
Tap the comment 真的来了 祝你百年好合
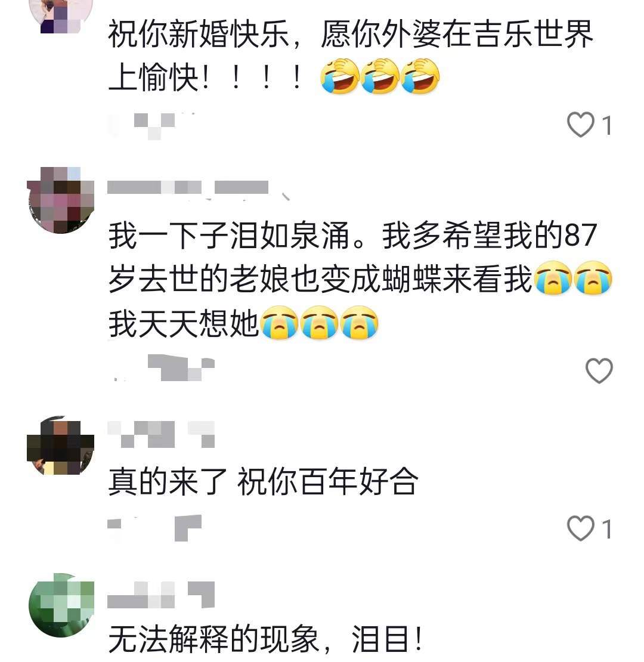click(264, 481)
